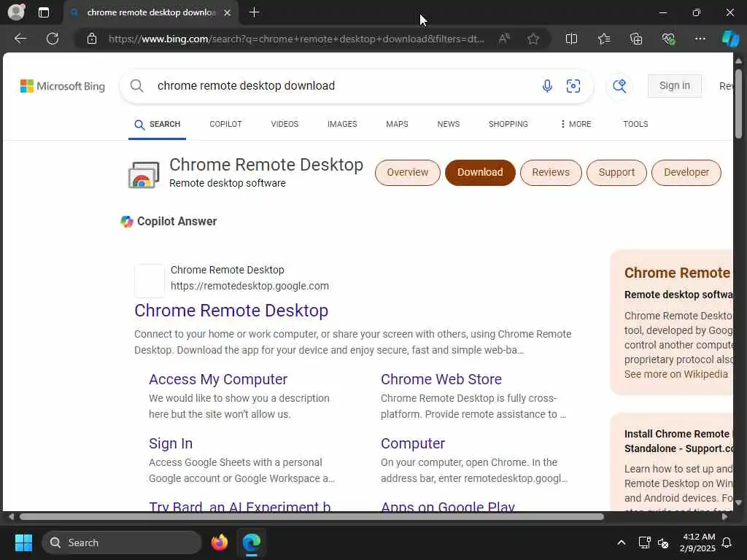The width and height of the screenshot is (747, 560).
Task: Select the Support pill button
Action: [x=616, y=172]
